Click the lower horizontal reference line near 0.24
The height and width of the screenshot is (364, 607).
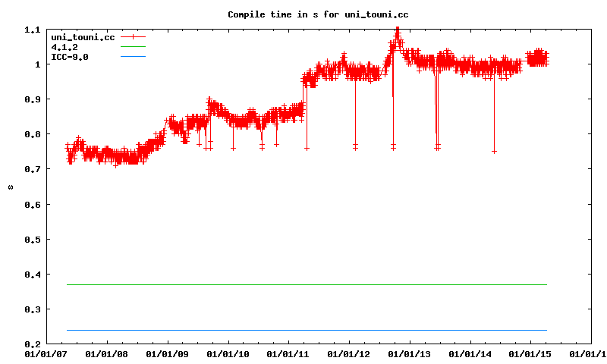pos(303,330)
